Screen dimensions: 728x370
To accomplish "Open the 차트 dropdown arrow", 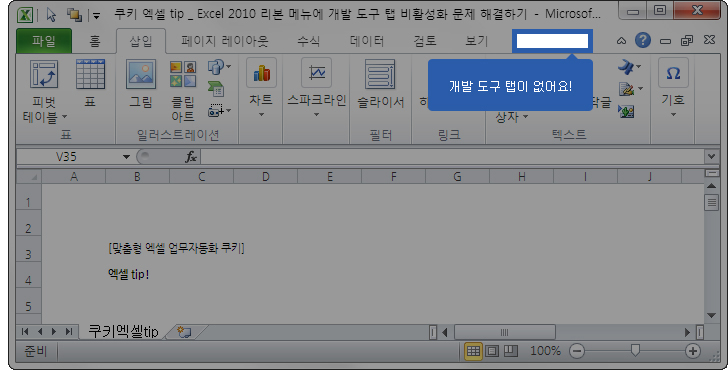I will coord(261,115).
